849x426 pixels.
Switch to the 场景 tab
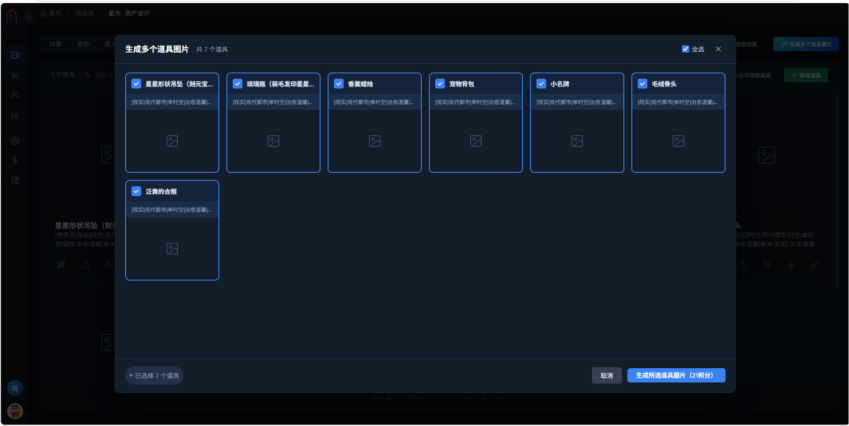pyautogui.click(x=55, y=44)
